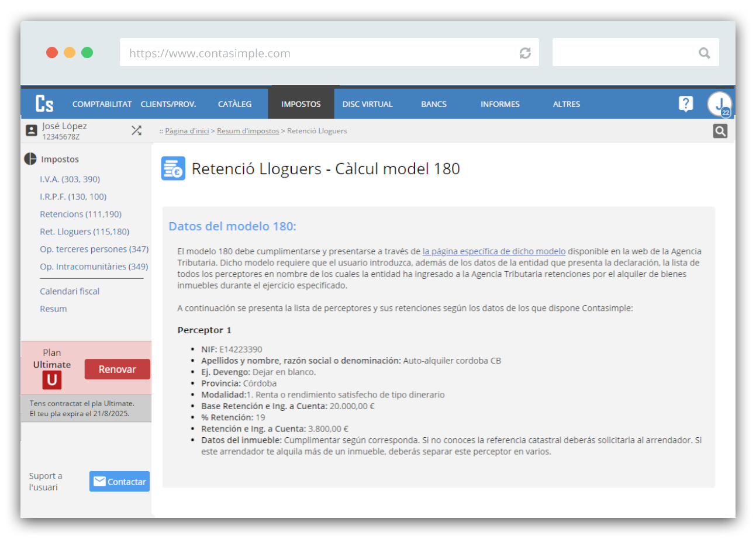Click the Datos del modelo 180 heading
The width and height of the screenshot is (756, 543).
pos(232,226)
